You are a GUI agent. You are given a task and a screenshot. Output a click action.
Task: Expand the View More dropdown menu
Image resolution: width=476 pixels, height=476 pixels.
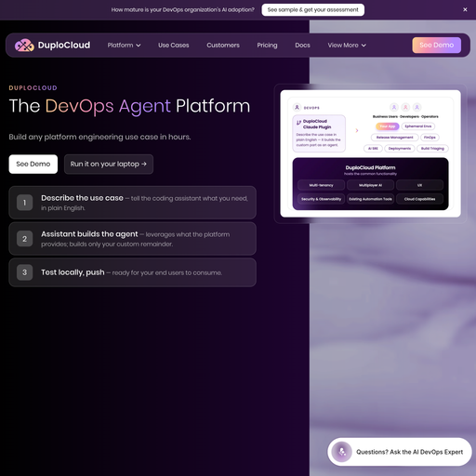pyautogui.click(x=347, y=46)
